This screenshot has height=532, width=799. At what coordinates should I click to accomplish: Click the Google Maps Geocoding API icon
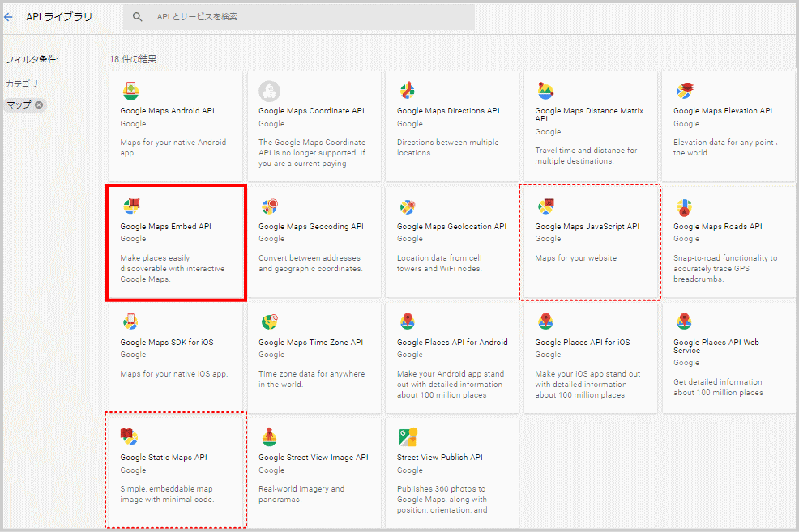(270, 206)
